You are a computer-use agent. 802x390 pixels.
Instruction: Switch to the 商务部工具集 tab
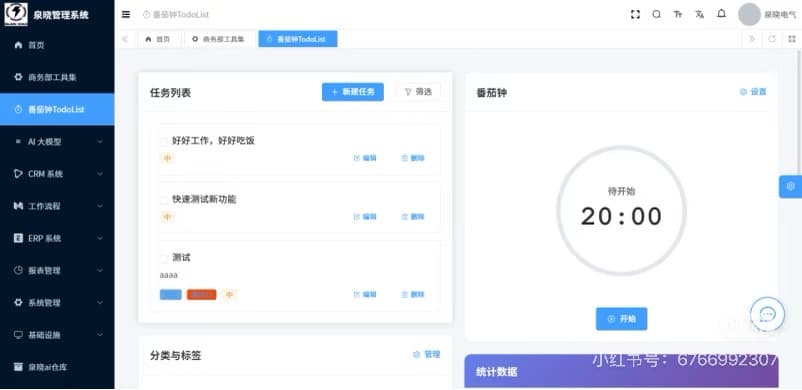pos(219,39)
